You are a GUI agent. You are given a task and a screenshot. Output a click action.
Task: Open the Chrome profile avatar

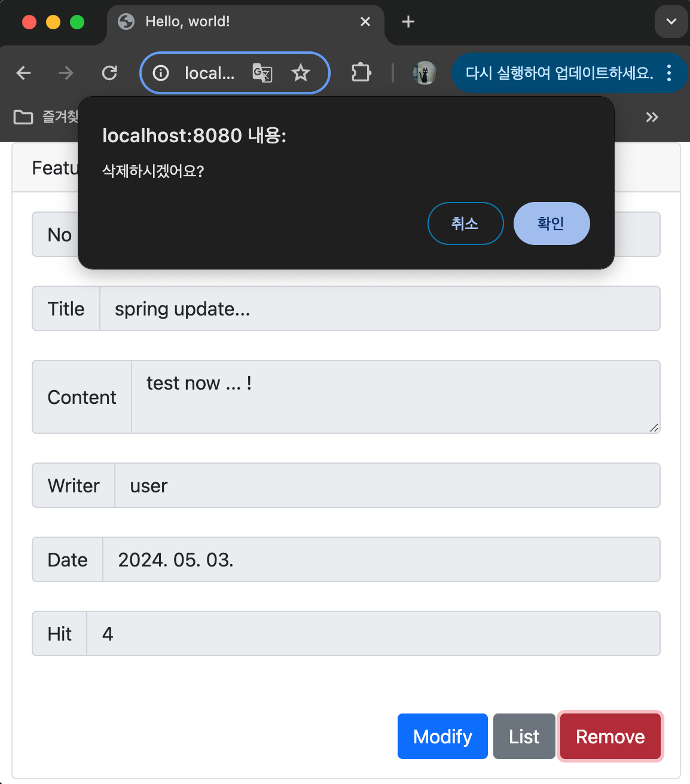pos(425,73)
